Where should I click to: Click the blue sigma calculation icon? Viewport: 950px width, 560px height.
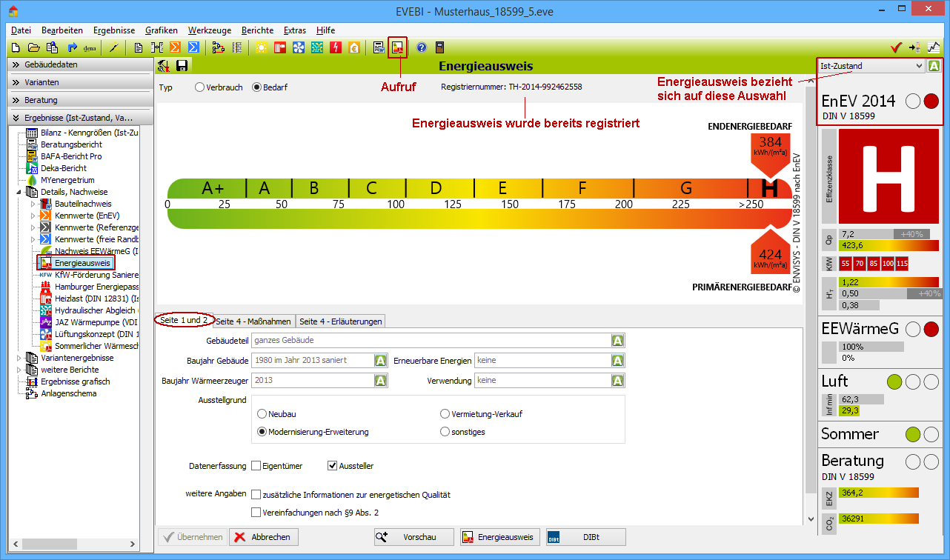[193, 47]
